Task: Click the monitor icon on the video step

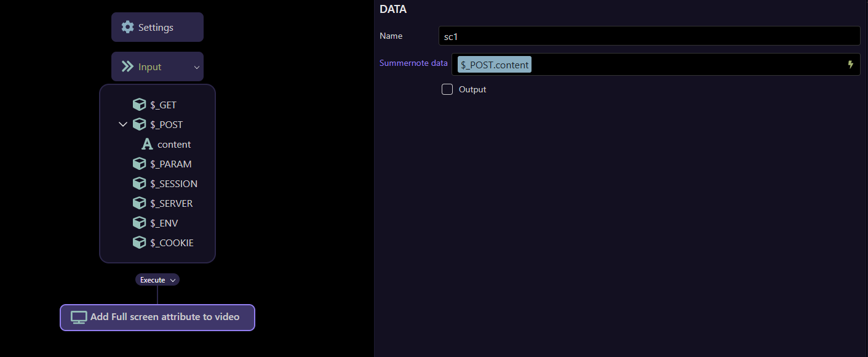Action: click(x=79, y=318)
